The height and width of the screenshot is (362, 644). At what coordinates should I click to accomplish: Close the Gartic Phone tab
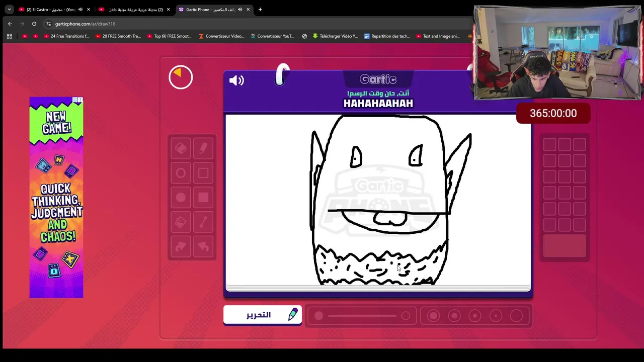pos(248,9)
